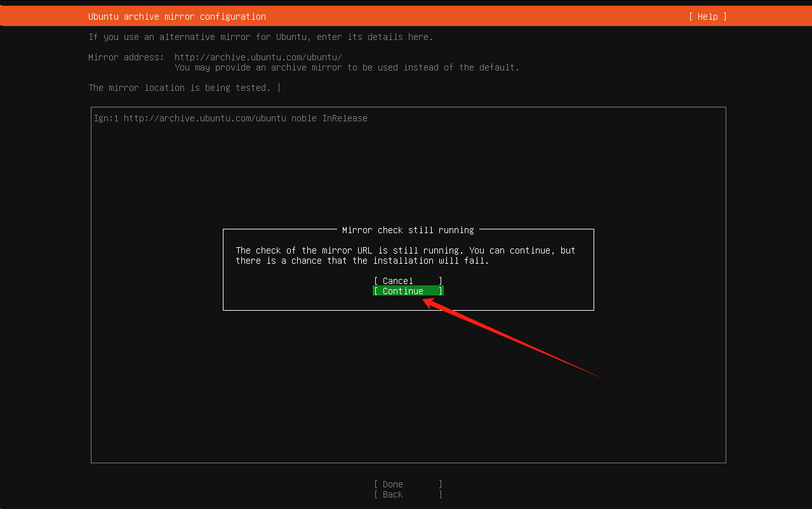This screenshot has width=812, height=509.
Task: Select the Back button at the bottom
Action: click(x=408, y=494)
